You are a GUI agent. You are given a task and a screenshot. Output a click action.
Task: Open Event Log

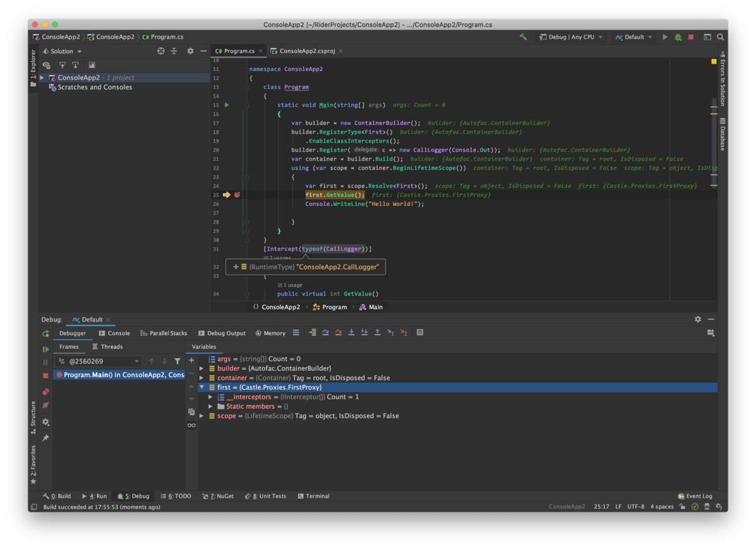(695, 496)
